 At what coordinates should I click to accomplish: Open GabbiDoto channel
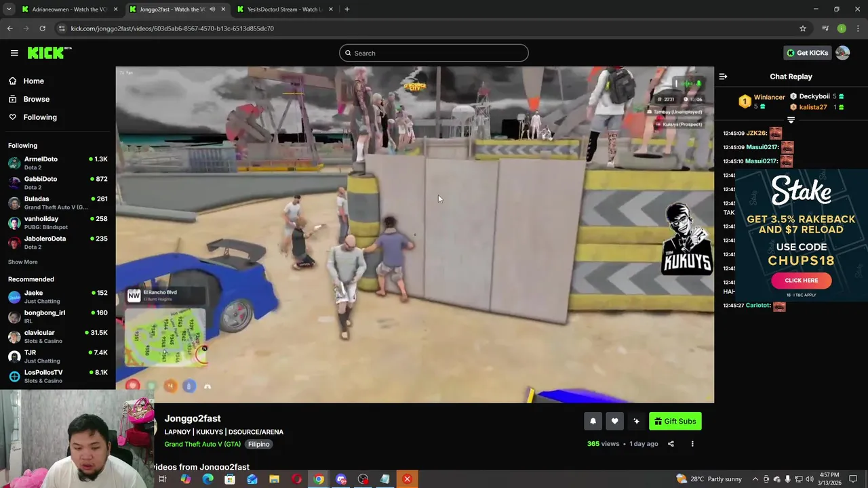(58, 182)
